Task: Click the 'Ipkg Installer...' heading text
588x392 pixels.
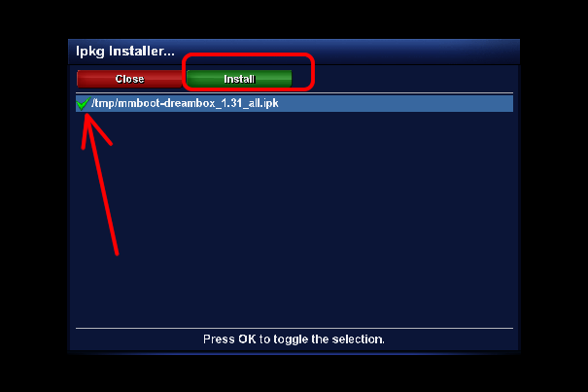Action: [x=125, y=51]
